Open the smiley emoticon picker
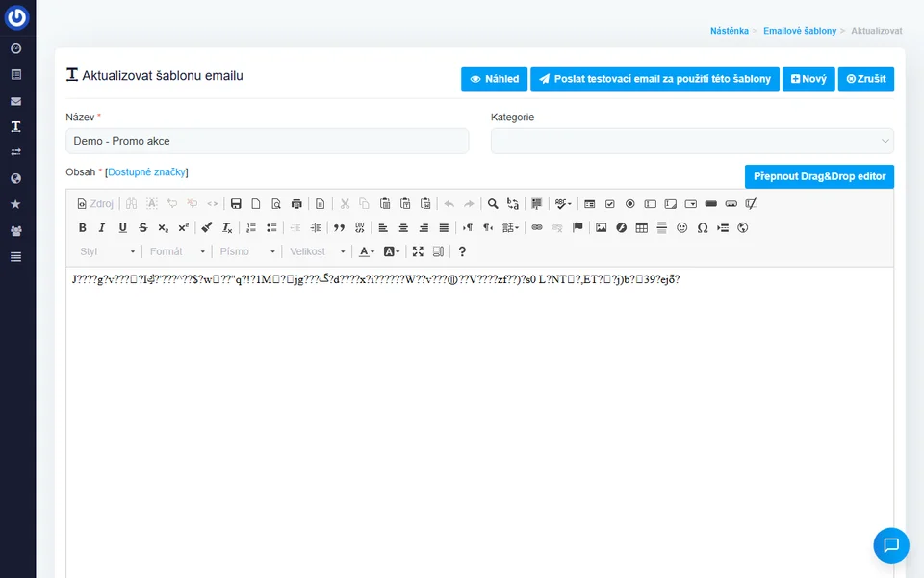Image resolution: width=924 pixels, height=578 pixels. 682,228
